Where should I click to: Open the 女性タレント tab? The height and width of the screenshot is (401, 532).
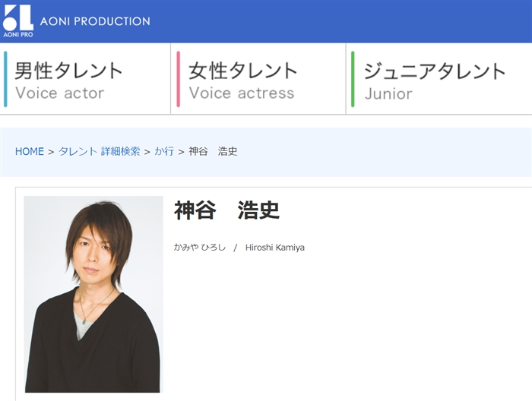point(243,71)
